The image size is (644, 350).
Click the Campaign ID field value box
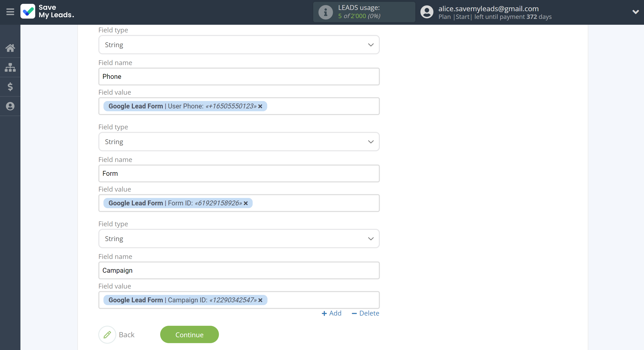tap(239, 300)
